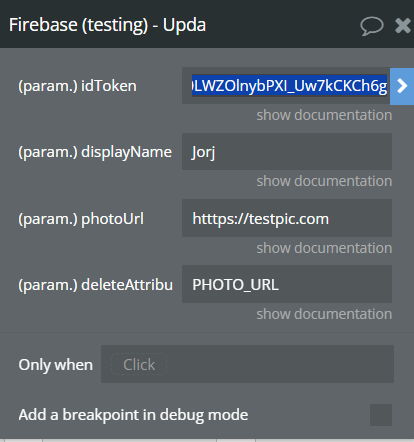This screenshot has width=414, height=442.
Task: Select the (param.) idToken label
Action: [x=77, y=86]
